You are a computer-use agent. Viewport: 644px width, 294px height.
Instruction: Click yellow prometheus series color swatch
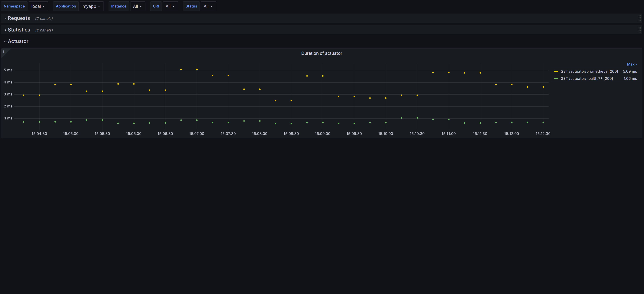[x=556, y=71]
